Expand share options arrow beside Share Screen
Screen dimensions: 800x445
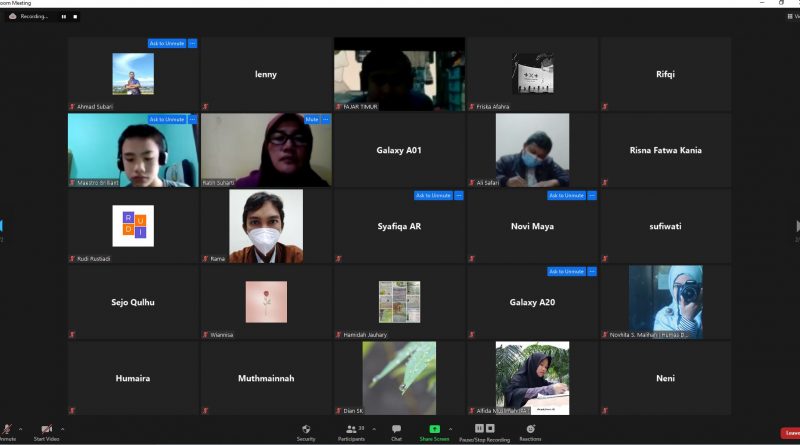(x=450, y=429)
